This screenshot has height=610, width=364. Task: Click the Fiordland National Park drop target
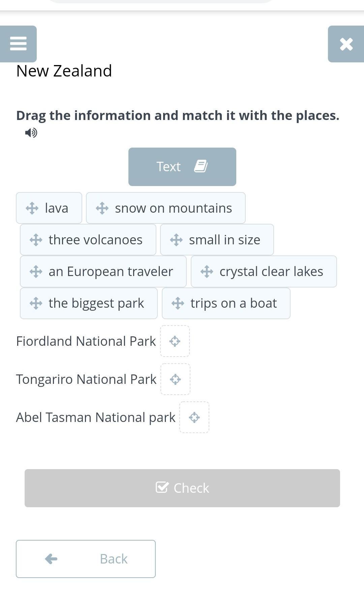(x=175, y=341)
